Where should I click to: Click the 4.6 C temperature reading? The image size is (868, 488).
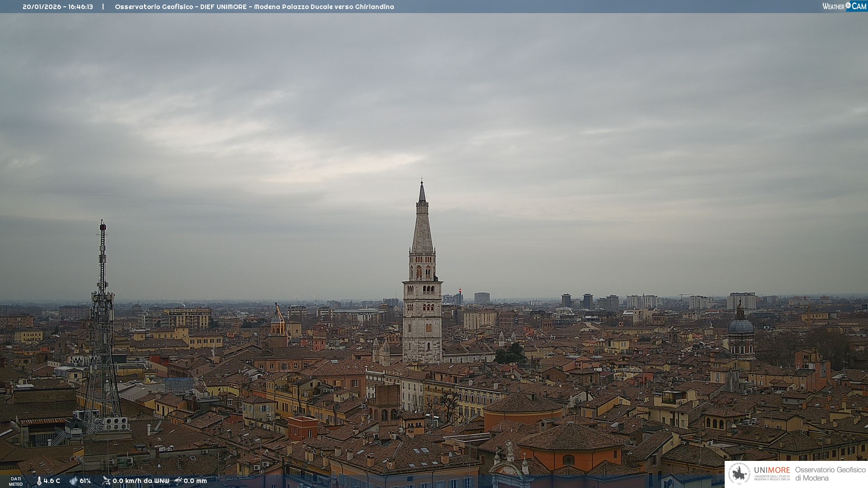coord(52,481)
